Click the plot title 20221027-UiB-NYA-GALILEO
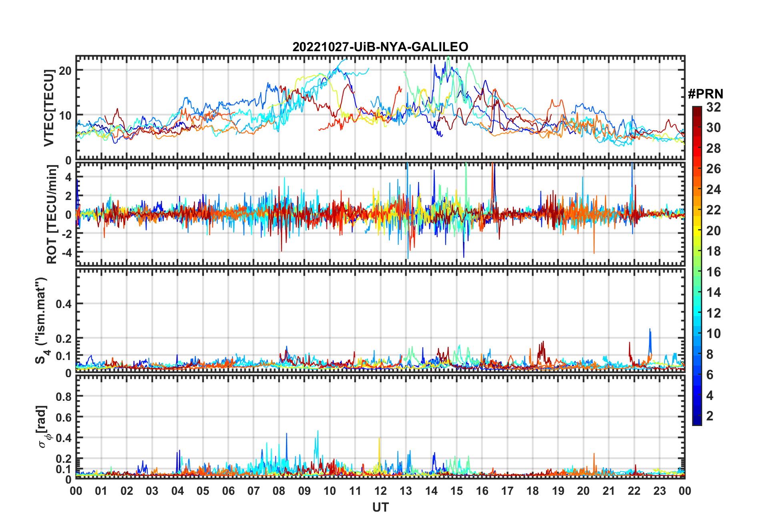The width and height of the screenshot is (761, 532). click(380, 47)
